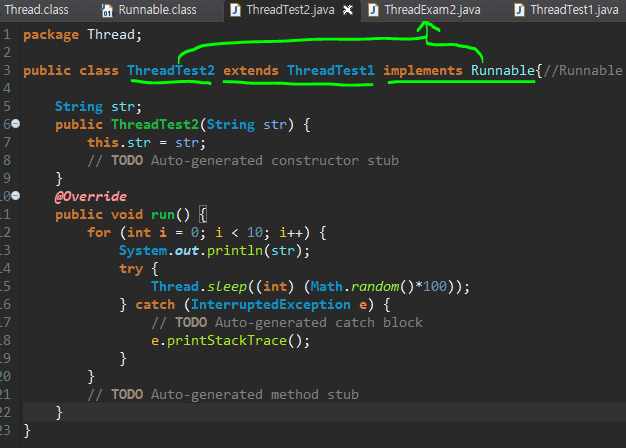Click the run() method name
Viewport: 626px width, 448px height.
163,215
